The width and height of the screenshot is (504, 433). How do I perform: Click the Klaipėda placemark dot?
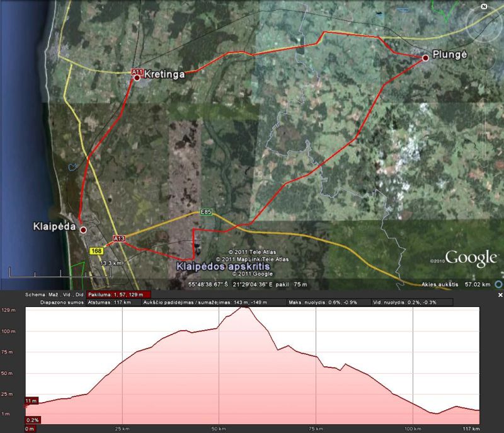point(83,230)
